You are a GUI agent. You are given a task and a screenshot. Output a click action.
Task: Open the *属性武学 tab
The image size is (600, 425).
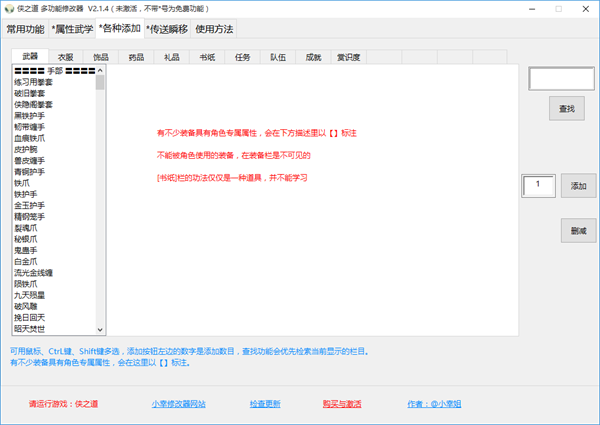point(73,29)
